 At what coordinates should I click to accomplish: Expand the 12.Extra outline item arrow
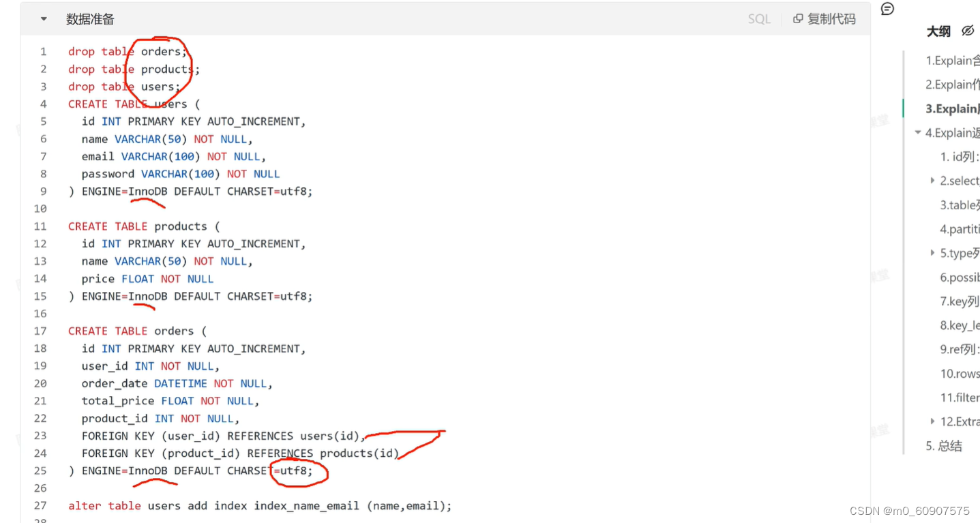click(932, 421)
